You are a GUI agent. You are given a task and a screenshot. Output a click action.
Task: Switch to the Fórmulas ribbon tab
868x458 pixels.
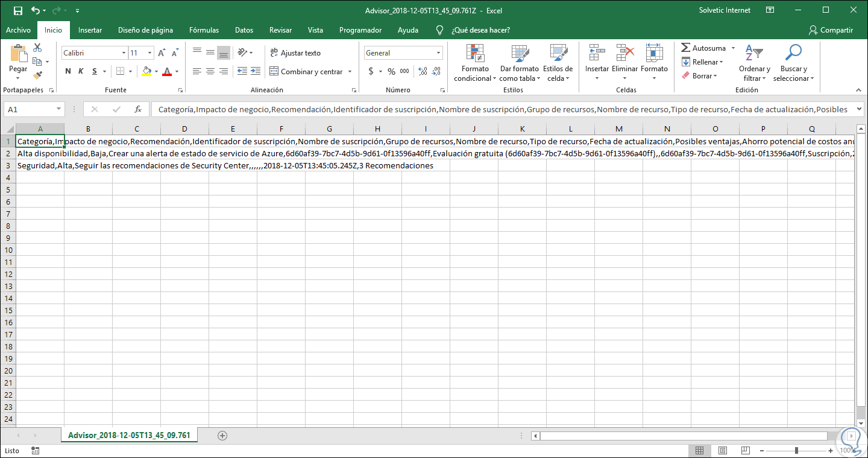pyautogui.click(x=204, y=30)
